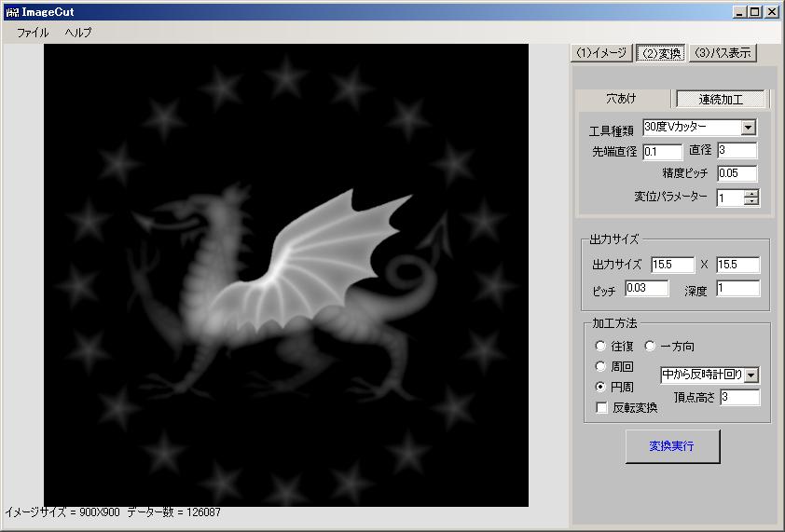This screenshot has height=532, width=785.
Task: Click the ImageCut title bar app icon
Action: [x=12, y=12]
